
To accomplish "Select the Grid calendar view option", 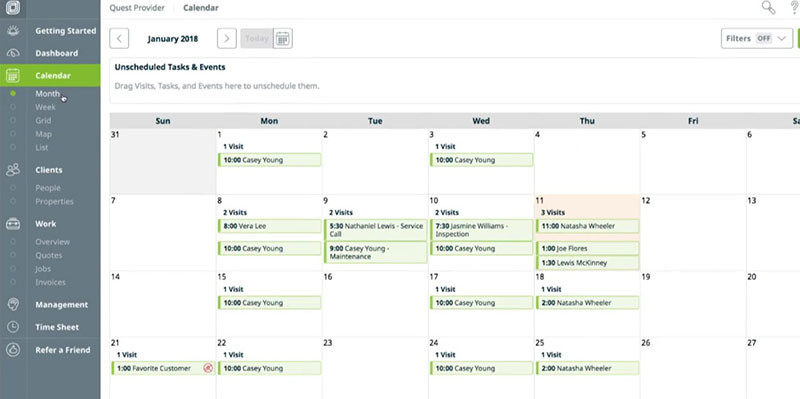I will (43, 120).
